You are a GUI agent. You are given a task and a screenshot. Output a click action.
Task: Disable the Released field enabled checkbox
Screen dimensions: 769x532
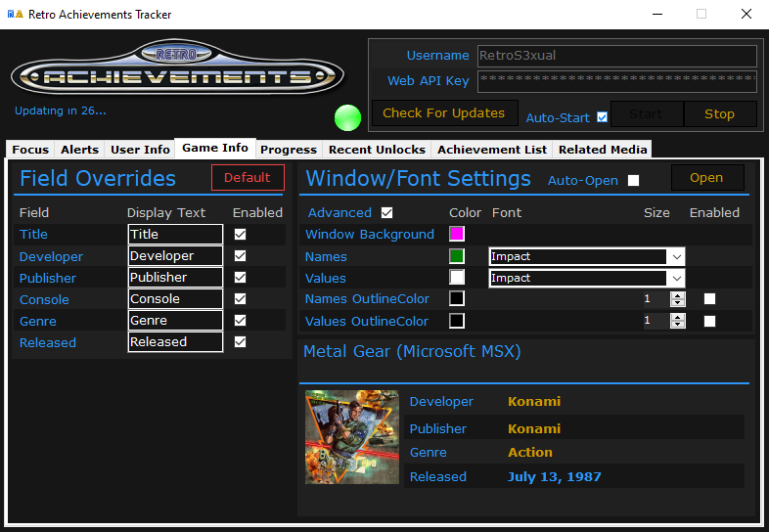click(241, 342)
